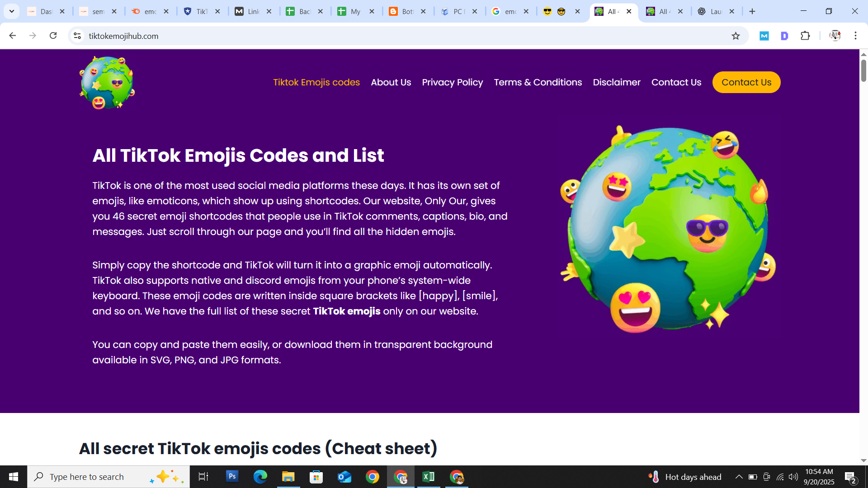Image resolution: width=868 pixels, height=488 pixels.
Task: Open Chrome three-dot menu
Action: pyautogui.click(x=855, y=36)
